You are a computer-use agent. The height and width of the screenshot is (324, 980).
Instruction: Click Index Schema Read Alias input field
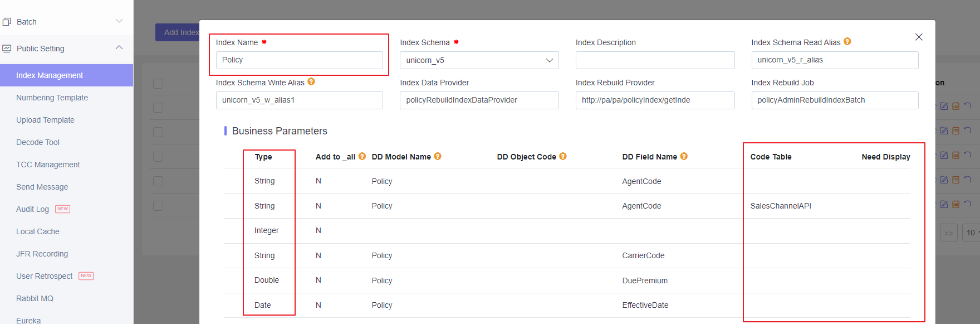point(835,60)
